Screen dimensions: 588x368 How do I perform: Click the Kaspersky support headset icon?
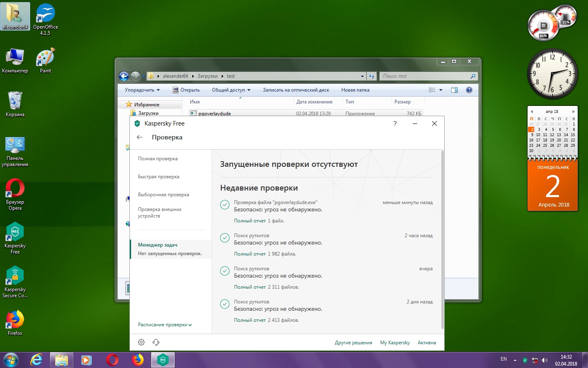[x=156, y=342]
